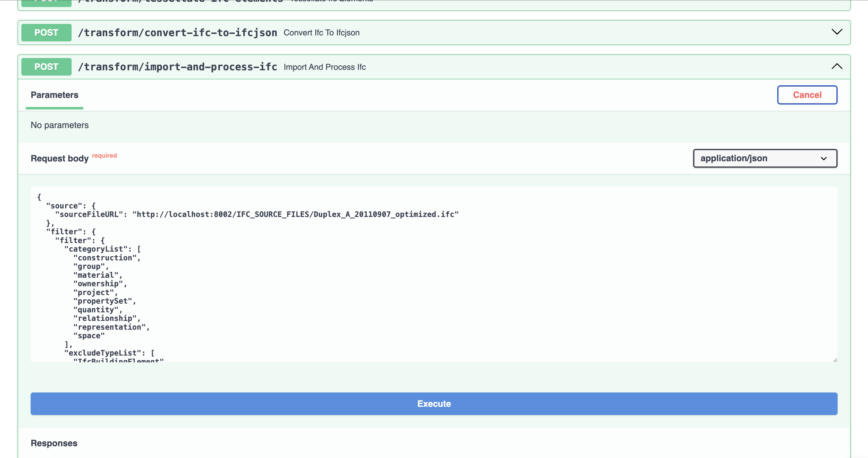Click the "space" entry in JSON
868x458 pixels.
(x=89, y=336)
